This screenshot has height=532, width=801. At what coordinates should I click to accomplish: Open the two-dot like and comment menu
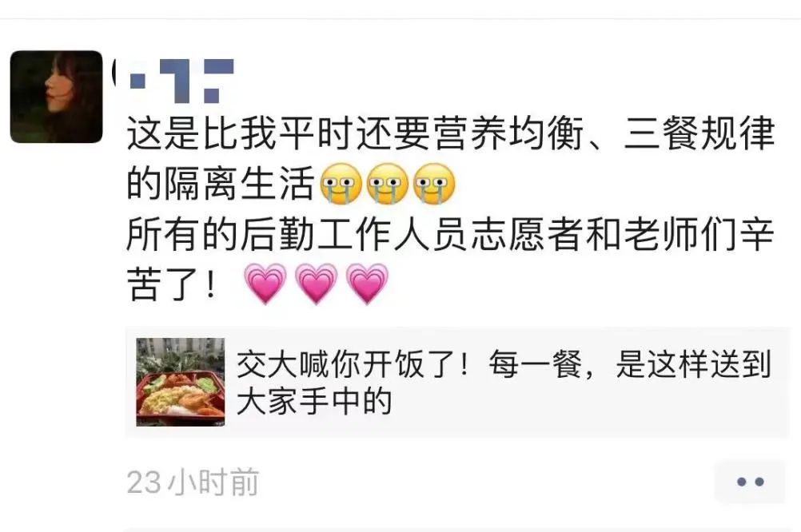click(x=750, y=482)
